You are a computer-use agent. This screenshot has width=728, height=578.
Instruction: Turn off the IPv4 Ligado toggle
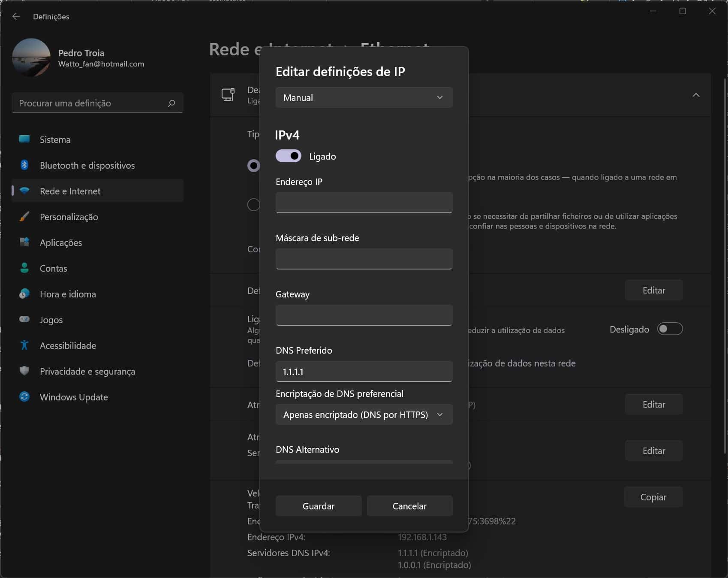click(x=289, y=156)
